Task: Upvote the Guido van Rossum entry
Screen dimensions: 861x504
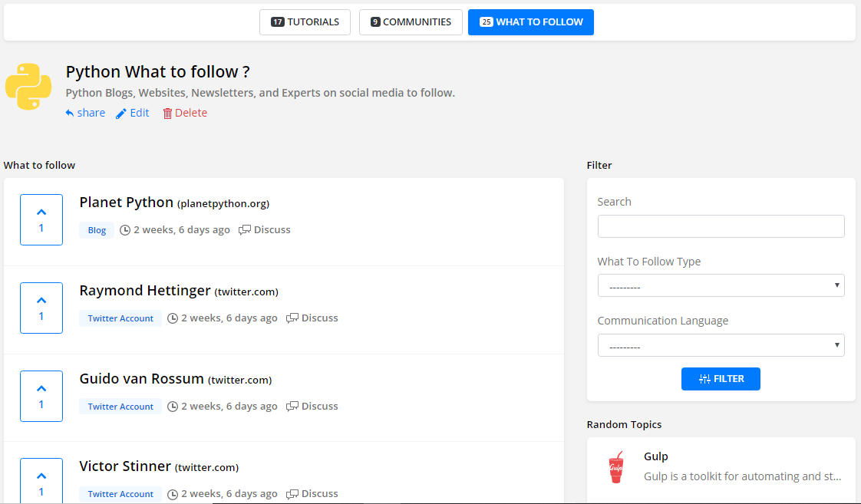Action: 41,396
